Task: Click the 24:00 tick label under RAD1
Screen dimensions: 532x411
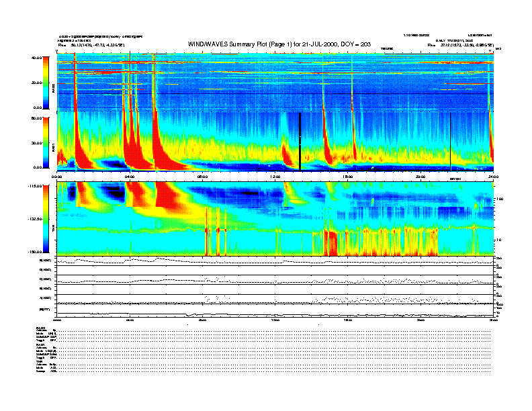Action: tap(493, 177)
